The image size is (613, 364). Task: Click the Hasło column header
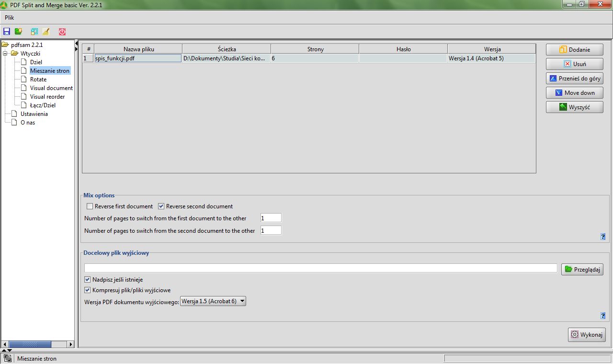tap(403, 49)
